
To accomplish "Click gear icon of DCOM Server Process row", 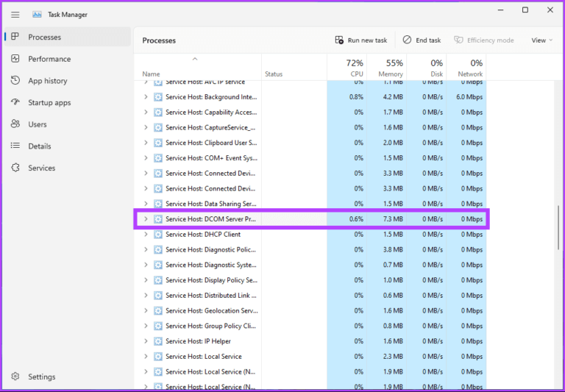I will tap(158, 219).
